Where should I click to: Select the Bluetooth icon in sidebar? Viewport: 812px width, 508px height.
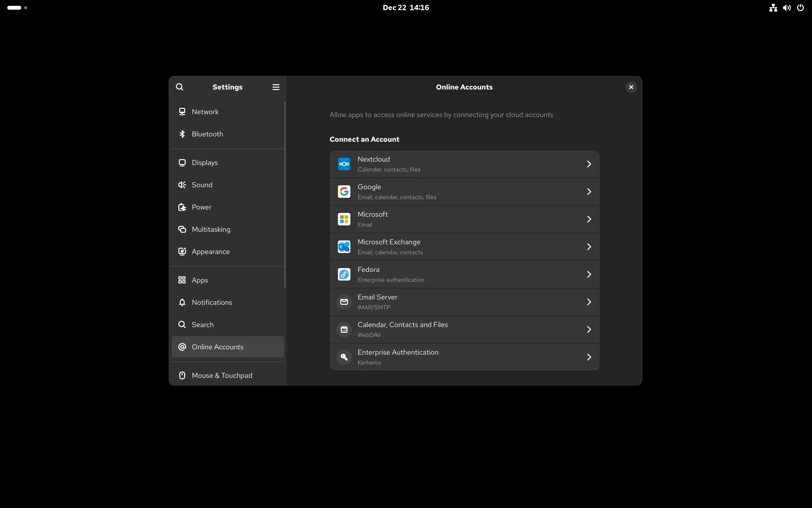(182, 134)
